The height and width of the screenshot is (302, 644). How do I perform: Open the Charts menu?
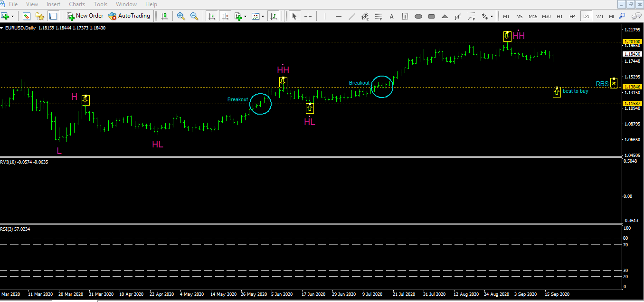77,4
